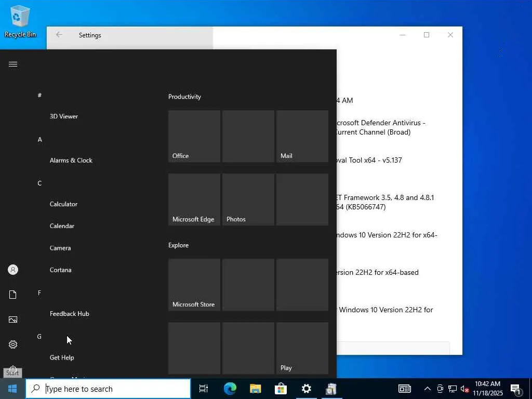Click the muted volume tray icon
The image size is (532, 399).
coord(465,389)
